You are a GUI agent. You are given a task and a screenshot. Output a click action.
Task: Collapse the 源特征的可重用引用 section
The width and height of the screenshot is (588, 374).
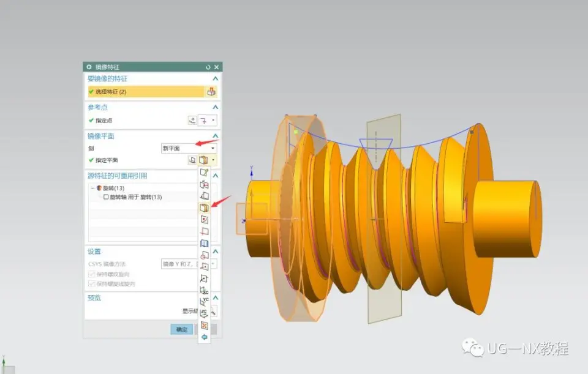click(x=215, y=176)
